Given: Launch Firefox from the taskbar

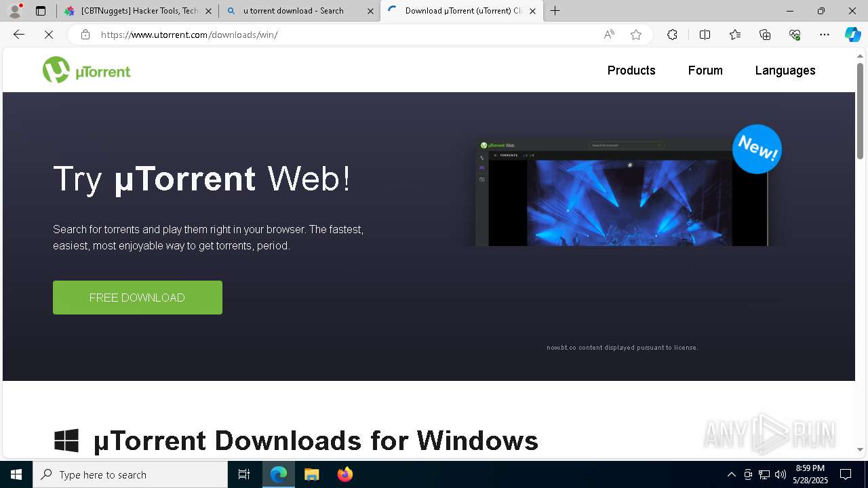Looking at the screenshot, I should click(x=344, y=474).
